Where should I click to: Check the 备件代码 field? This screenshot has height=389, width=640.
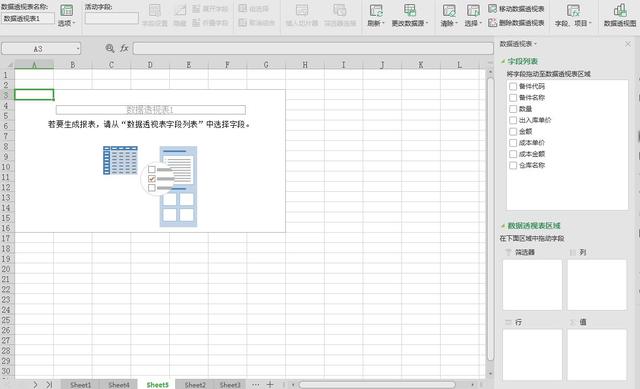tap(513, 86)
